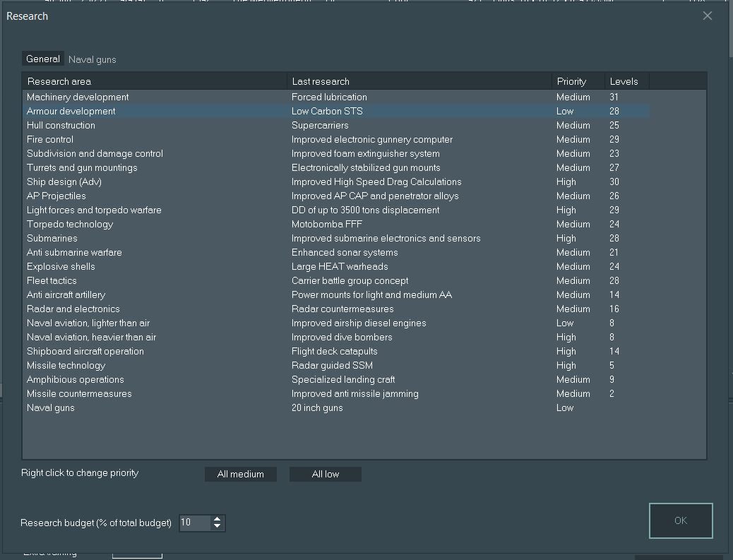Click Radar guided SSM entry
Screen dimensions: 733x560
(x=332, y=366)
